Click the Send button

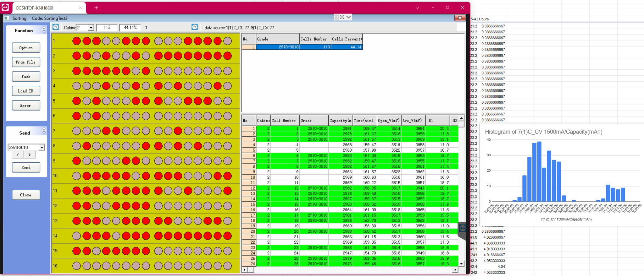tap(26, 167)
